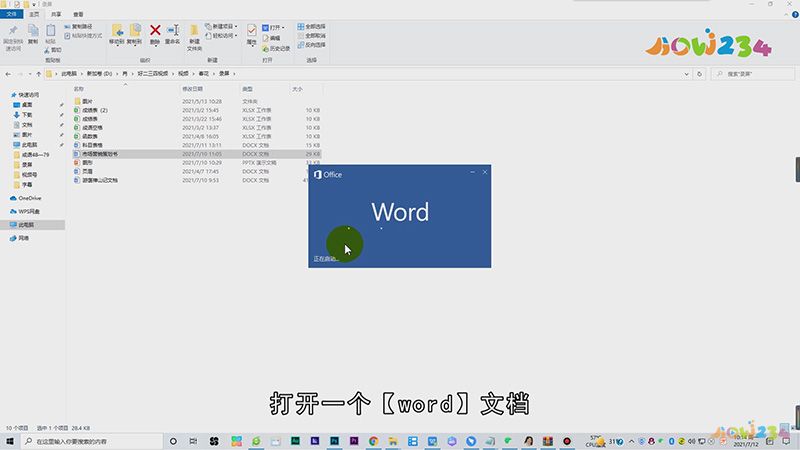This screenshot has height=450, width=800.
Task: Open the Windows Start menu
Action: tap(10, 441)
